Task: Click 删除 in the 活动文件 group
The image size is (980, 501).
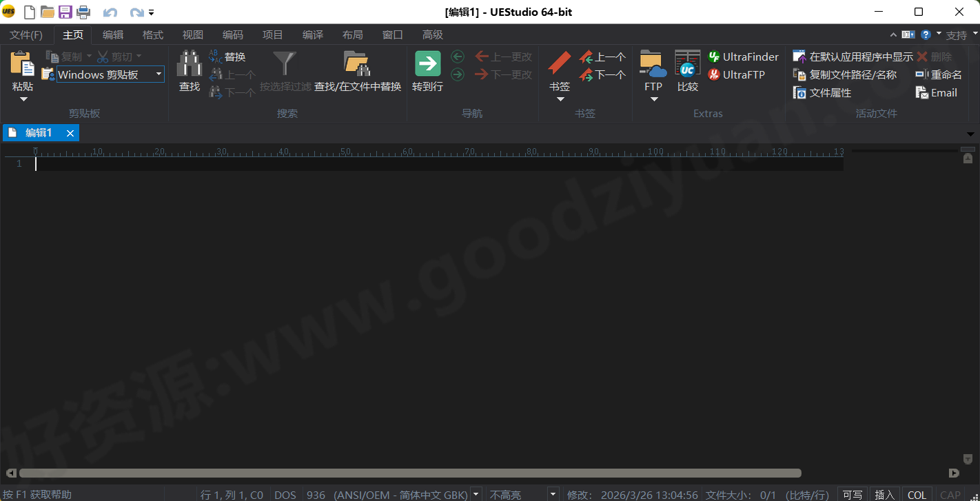Action: click(x=938, y=56)
